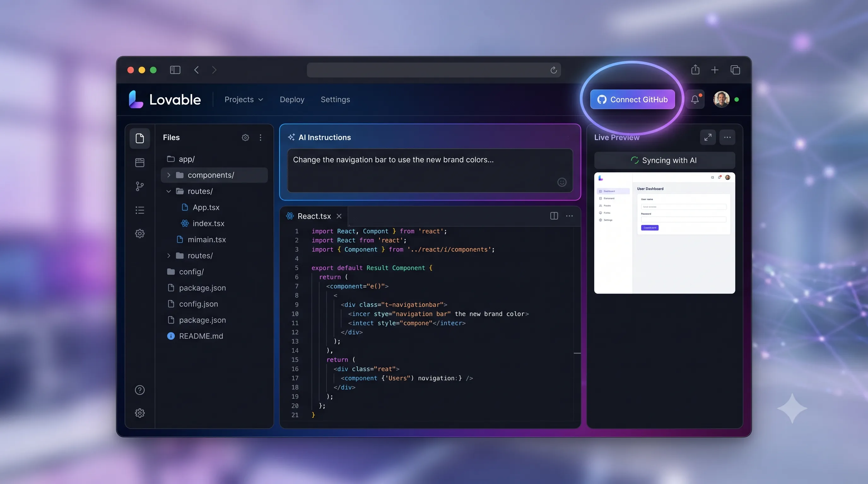The height and width of the screenshot is (484, 868).
Task: Click the code editor scrollbar marker
Action: click(577, 353)
